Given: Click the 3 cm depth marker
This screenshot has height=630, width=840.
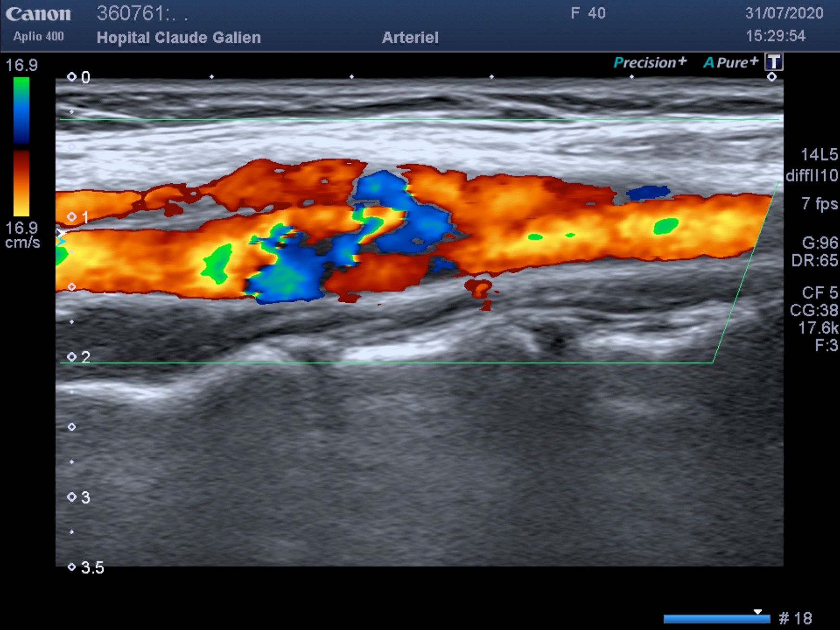Looking at the screenshot, I should click(x=79, y=497).
